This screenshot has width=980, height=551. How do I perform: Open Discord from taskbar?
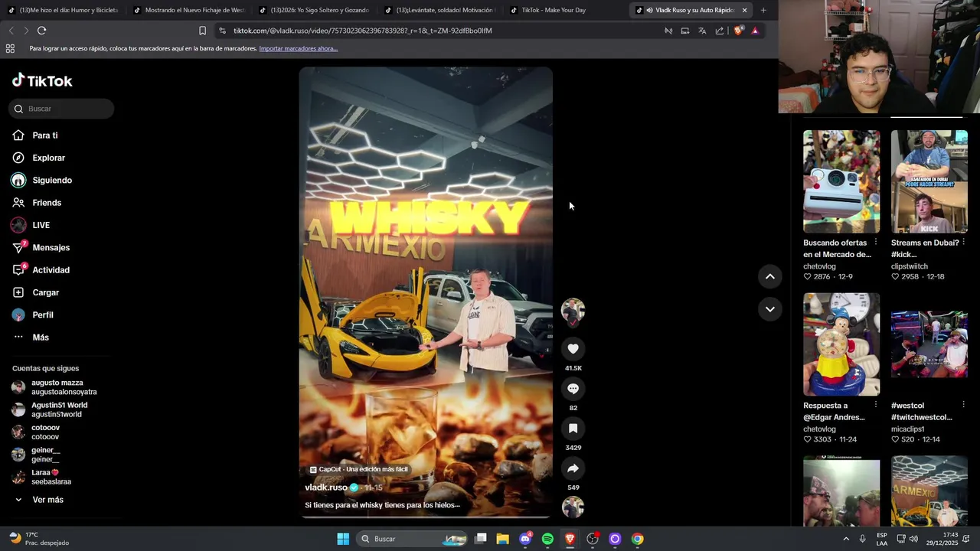[x=525, y=539]
